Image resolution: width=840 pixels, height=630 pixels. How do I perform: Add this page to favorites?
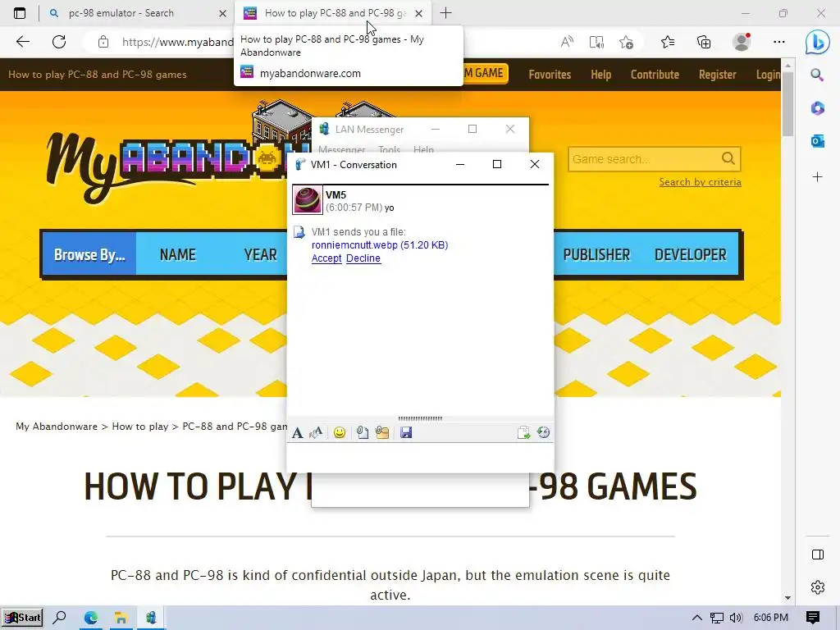point(626,42)
